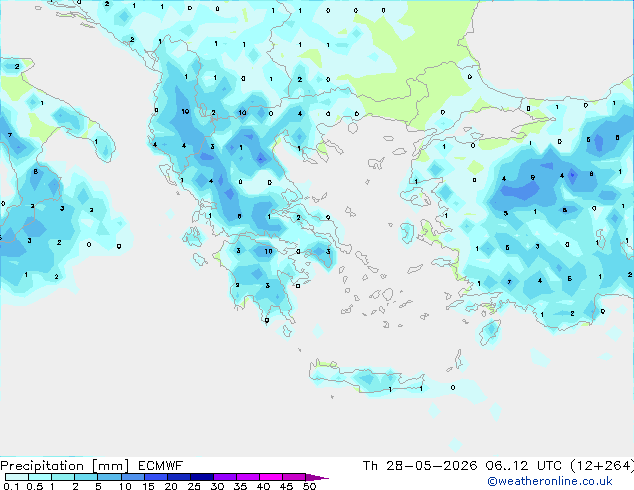Click the '[mm]' unit label
This screenshot has height=490, width=634.
coord(110,466)
